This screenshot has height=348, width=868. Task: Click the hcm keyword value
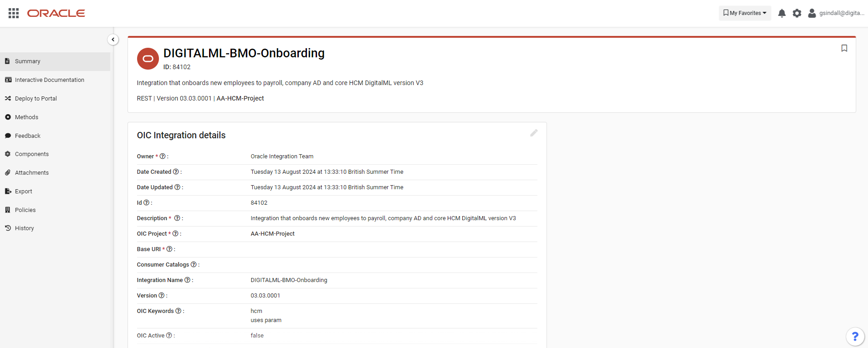pyautogui.click(x=256, y=311)
